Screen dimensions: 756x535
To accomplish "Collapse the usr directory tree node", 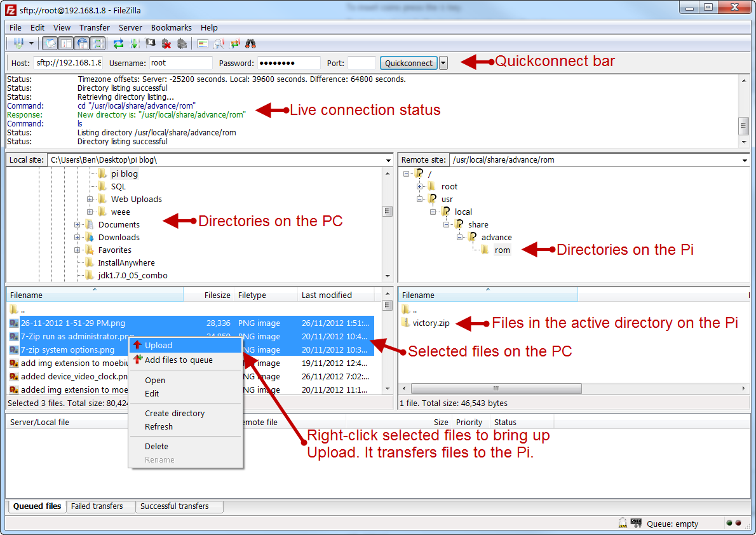I will click(419, 199).
